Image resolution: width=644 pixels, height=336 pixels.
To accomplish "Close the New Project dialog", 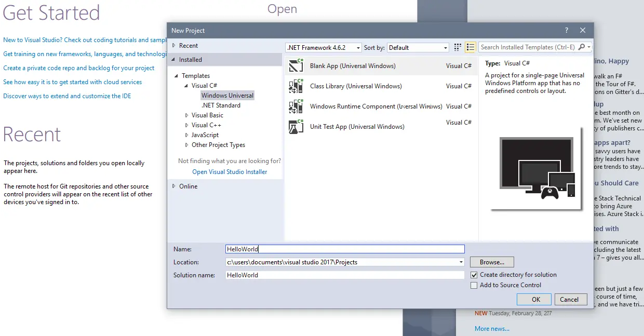I will 583,30.
